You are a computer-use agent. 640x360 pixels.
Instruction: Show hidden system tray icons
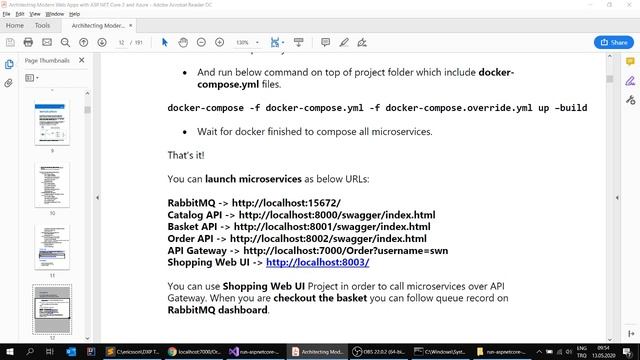pyautogui.click(x=539, y=351)
